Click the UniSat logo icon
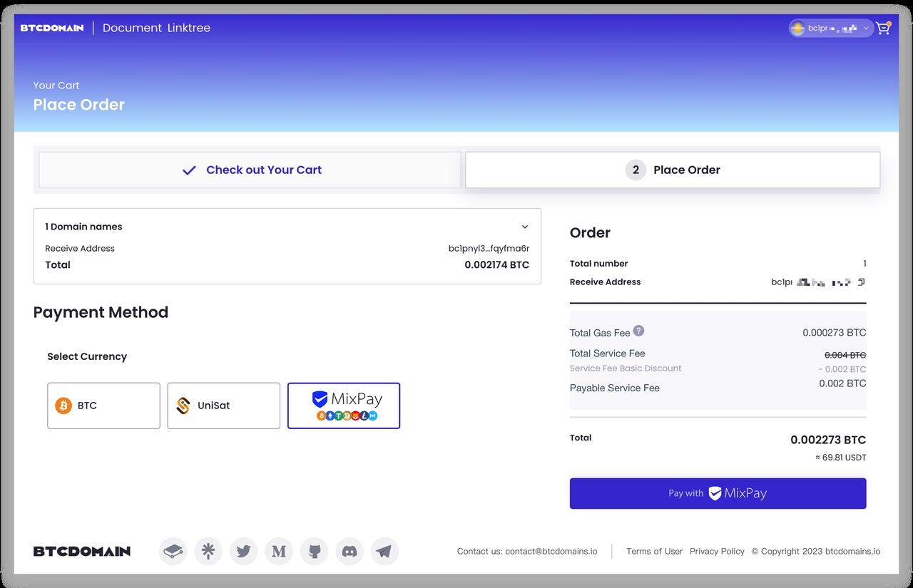The height and width of the screenshot is (588, 913). (x=183, y=406)
